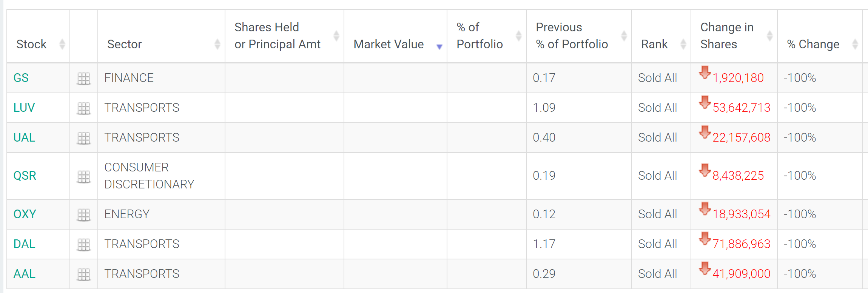The width and height of the screenshot is (868, 293).
Task: Open the grid icon for AAL row
Action: pyautogui.click(x=84, y=274)
